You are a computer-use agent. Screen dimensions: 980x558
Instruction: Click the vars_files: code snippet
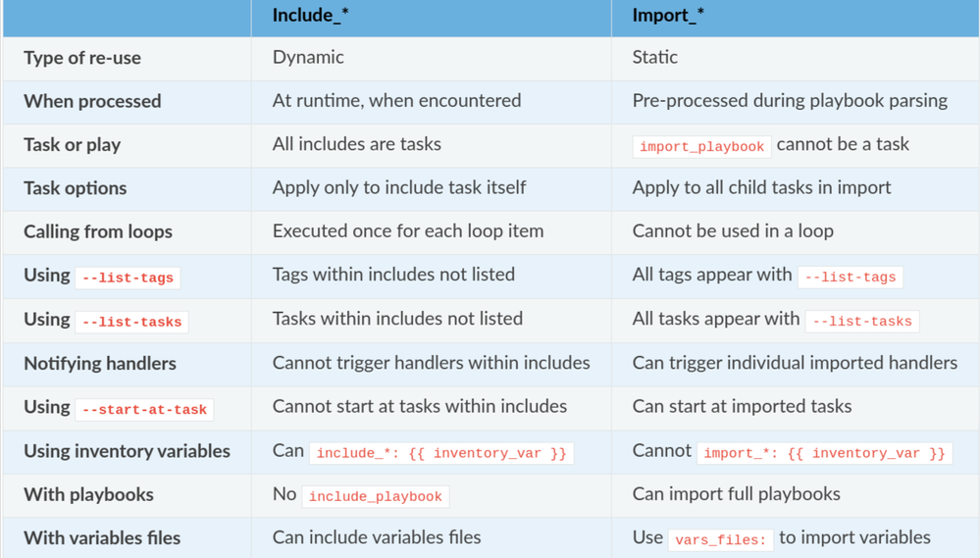(x=720, y=539)
